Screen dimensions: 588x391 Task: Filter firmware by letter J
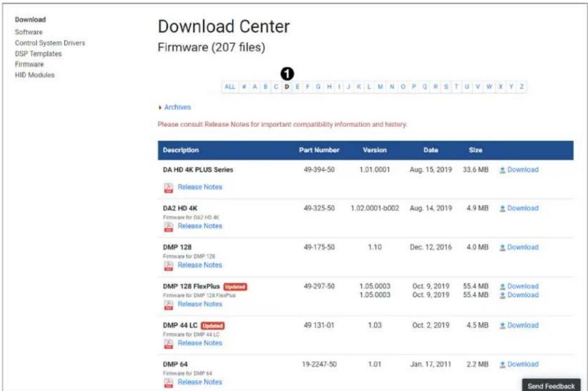[x=348, y=87]
